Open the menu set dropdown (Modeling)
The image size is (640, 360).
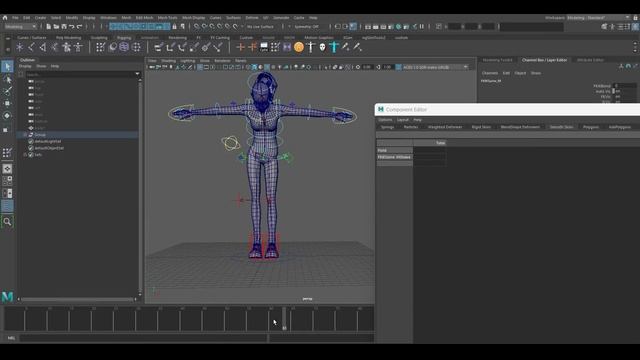tap(20, 27)
